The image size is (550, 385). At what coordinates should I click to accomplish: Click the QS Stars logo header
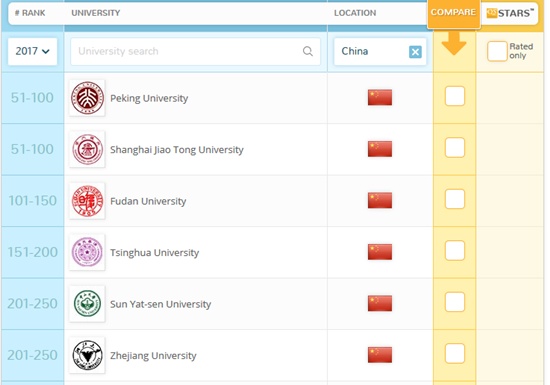point(510,13)
